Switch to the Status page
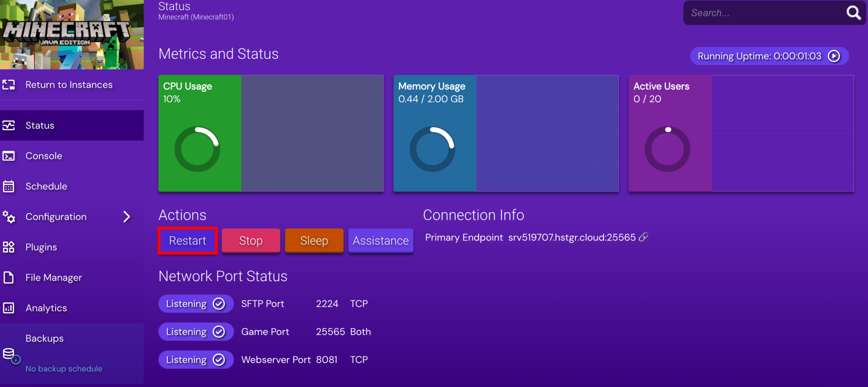 coord(39,125)
